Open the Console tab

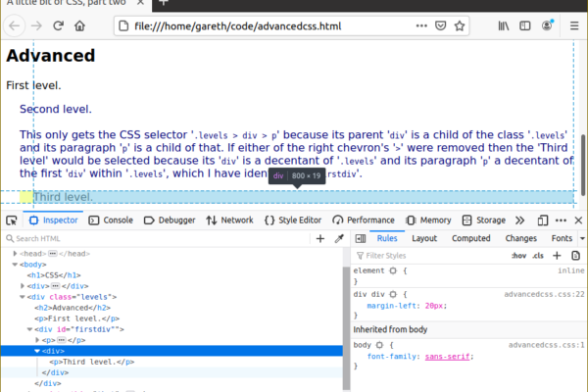click(x=111, y=220)
